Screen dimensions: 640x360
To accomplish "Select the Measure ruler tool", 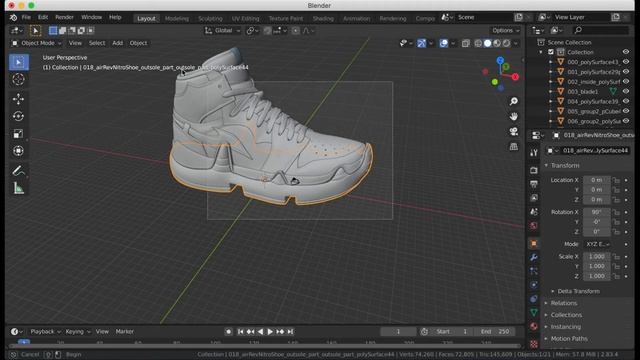I will click(x=18, y=188).
